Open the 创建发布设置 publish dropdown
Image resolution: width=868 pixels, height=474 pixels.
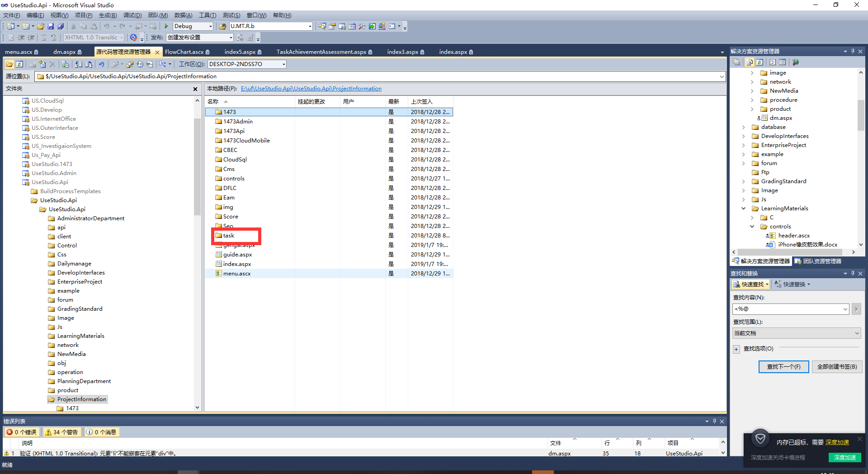point(231,38)
